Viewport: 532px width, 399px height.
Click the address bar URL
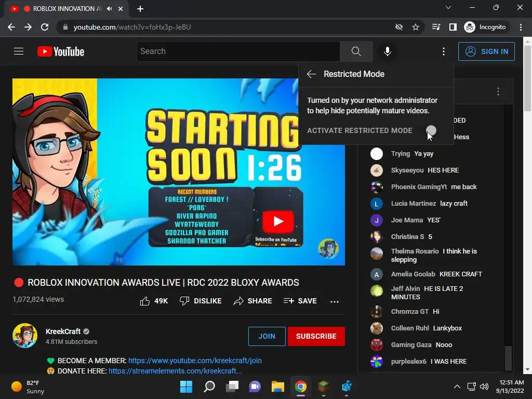[132, 27]
